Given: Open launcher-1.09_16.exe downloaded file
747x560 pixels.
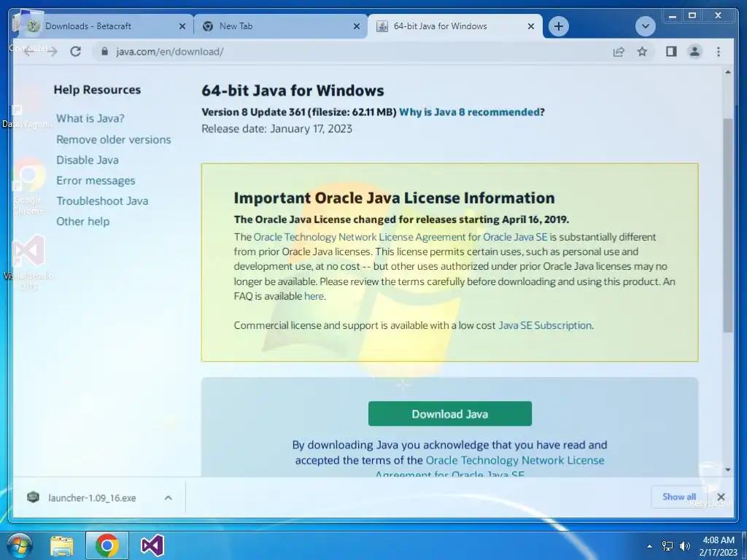Looking at the screenshot, I should pyautogui.click(x=92, y=497).
